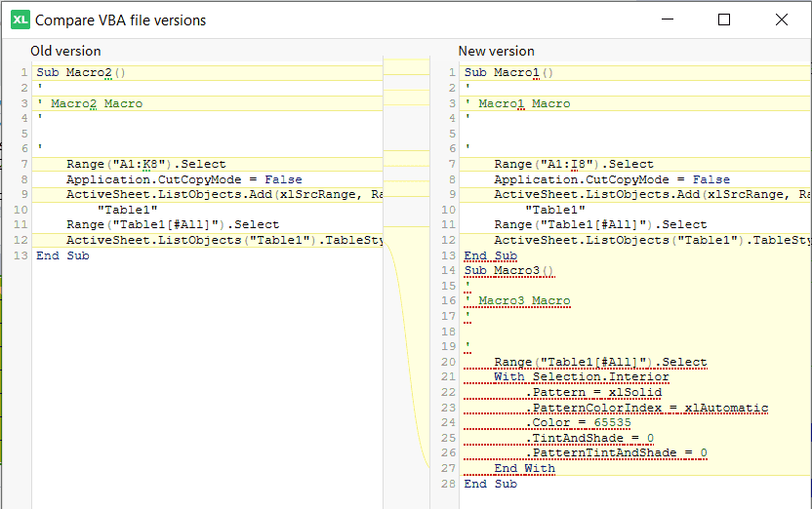The image size is (812, 509).
Task: Click the green XL application icon
Action: click(20, 20)
